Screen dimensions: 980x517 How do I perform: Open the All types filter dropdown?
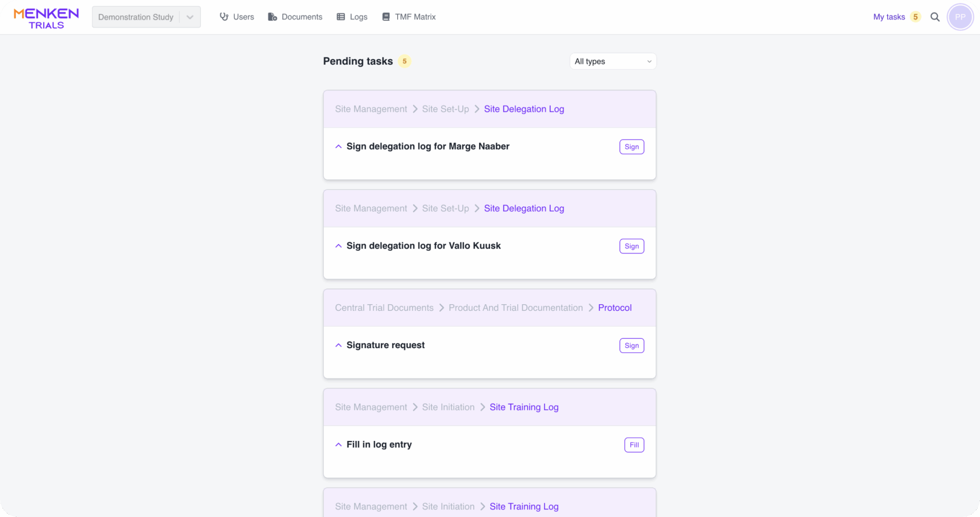coord(612,61)
